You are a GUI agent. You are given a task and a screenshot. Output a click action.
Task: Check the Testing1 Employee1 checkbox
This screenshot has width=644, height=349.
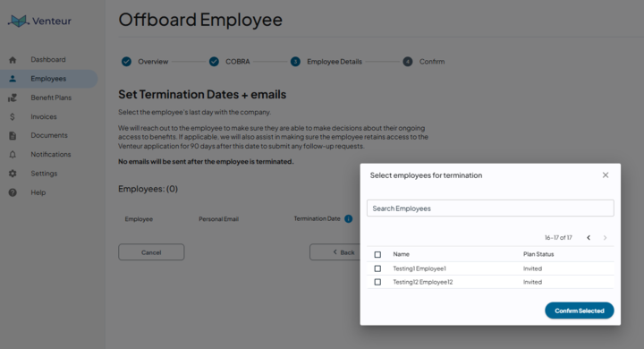(377, 268)
